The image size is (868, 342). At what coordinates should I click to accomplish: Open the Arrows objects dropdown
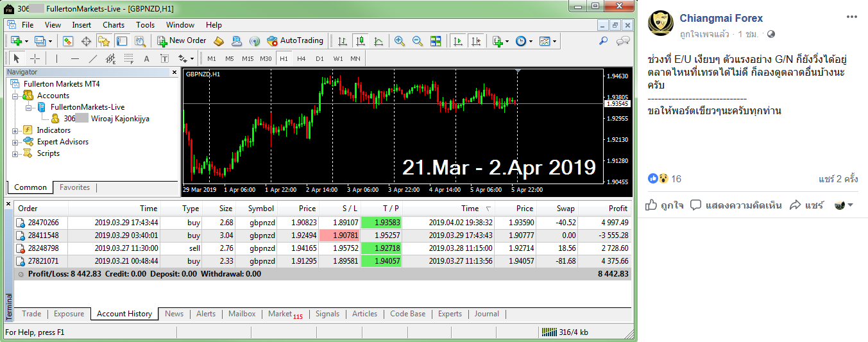coord(185,58)
